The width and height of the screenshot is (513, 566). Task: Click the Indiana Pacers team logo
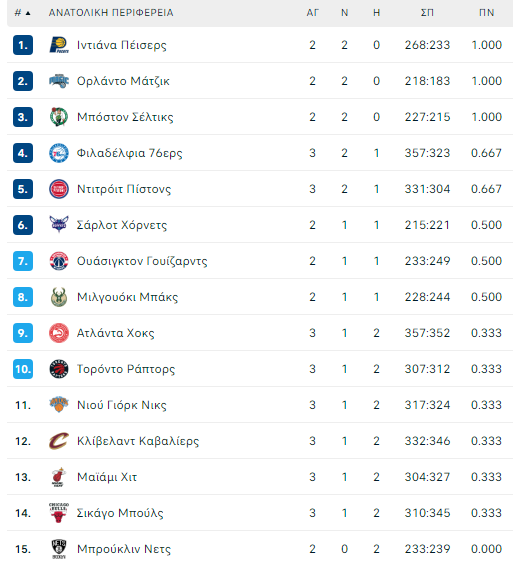click(59, 45)
